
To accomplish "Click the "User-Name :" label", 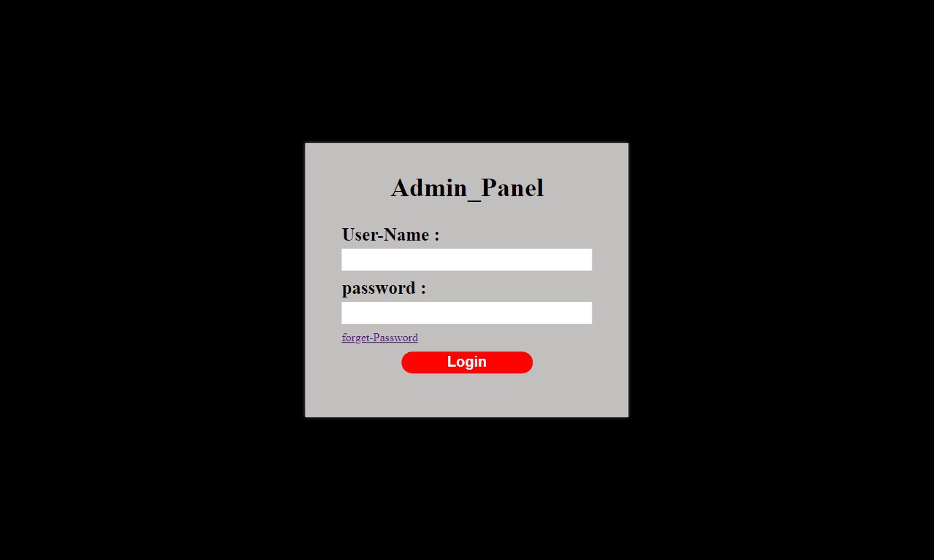I will (x=390, y=235).
